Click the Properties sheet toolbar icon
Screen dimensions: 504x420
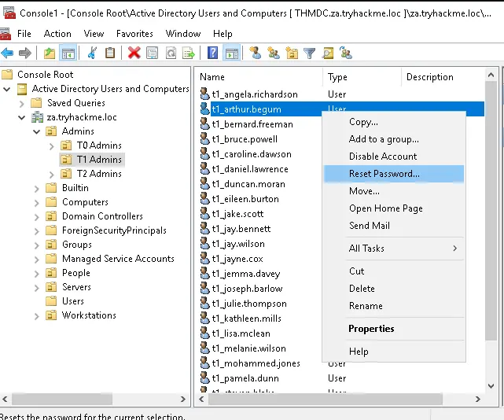[152, 53]
